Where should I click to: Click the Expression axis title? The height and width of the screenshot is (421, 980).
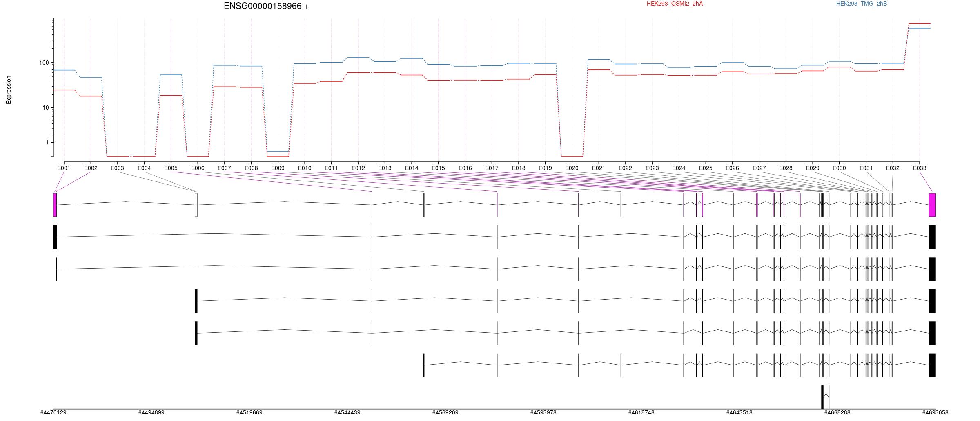click(9, 90)
